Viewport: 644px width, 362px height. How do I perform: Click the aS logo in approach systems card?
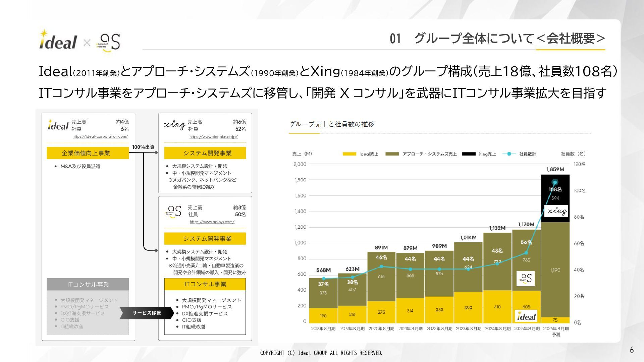pos(174,212)
